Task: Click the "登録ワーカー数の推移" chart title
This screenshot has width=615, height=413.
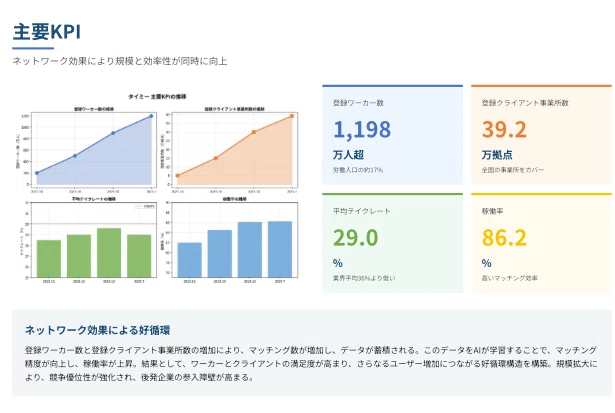Action: point(94,109)
